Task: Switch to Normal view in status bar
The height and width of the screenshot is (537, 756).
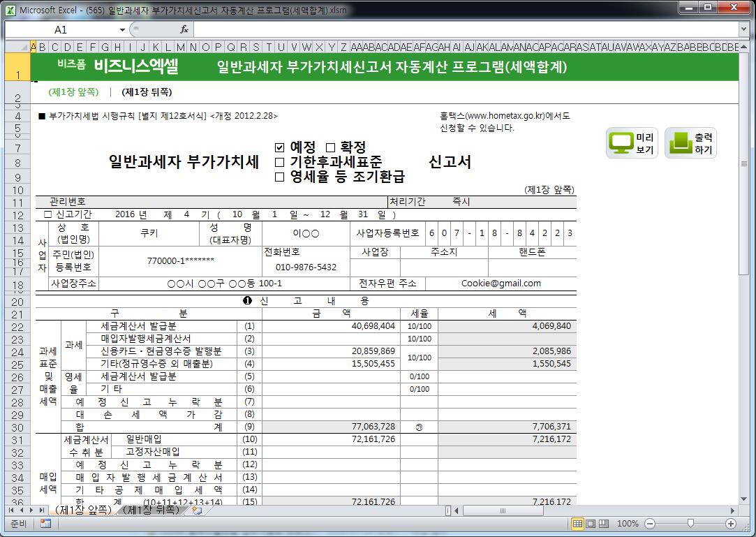Action: [577, 524]
